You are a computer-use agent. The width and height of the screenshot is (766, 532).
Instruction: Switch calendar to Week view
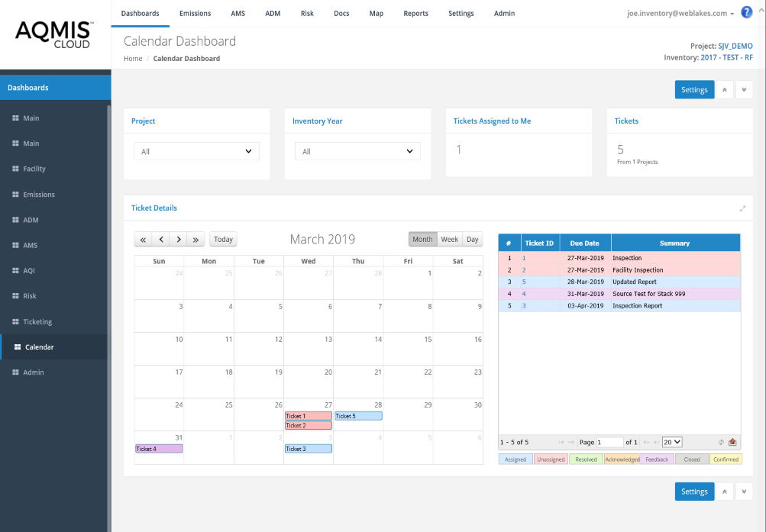point(449,239)
